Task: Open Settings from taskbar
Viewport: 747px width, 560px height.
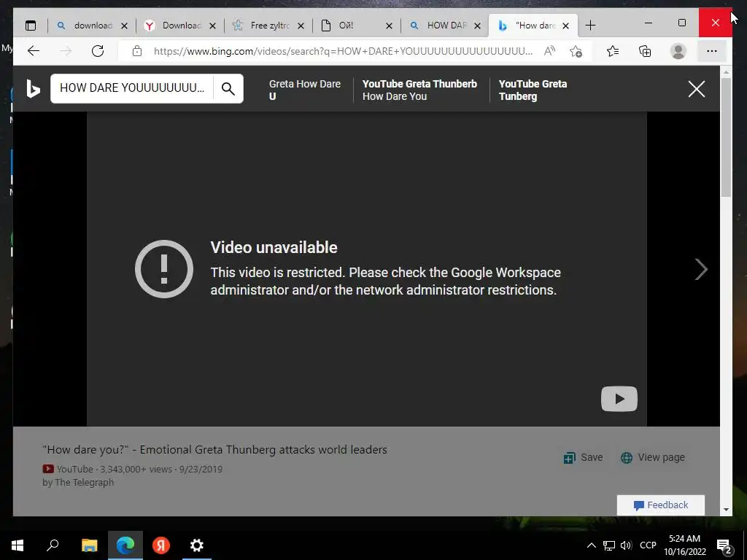Action: (x=197, y=545)
